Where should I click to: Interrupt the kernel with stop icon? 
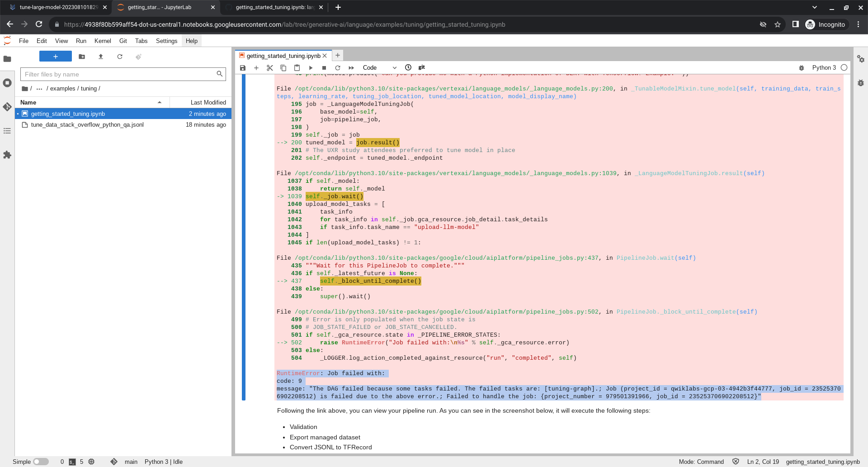click(x=324, y=67)
